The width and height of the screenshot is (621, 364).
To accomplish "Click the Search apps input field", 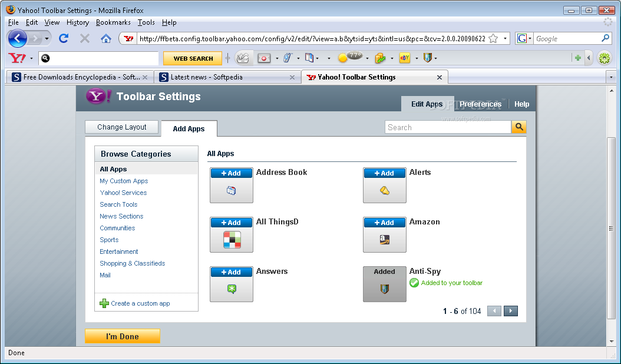I will pos(448,127).
